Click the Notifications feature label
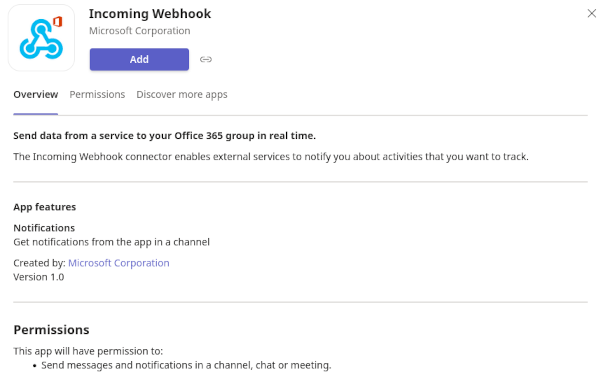601x384 pixels. pyautogui.click(x=44, y=228)
